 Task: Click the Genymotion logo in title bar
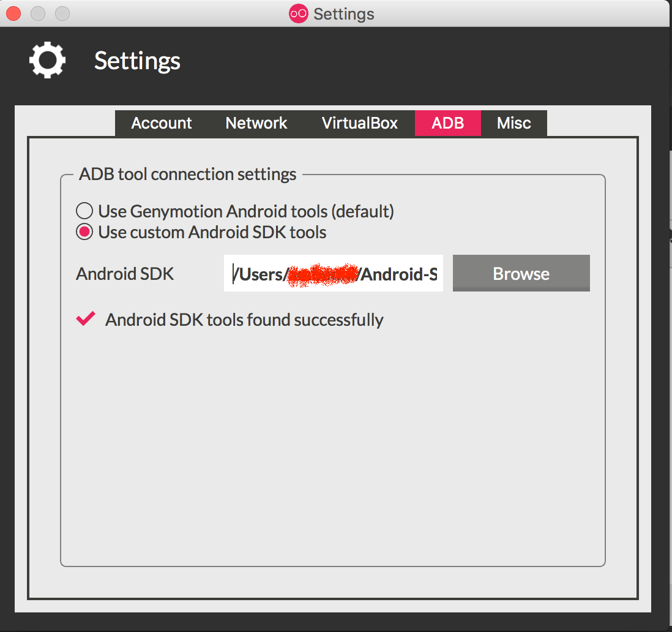[298, 13]
